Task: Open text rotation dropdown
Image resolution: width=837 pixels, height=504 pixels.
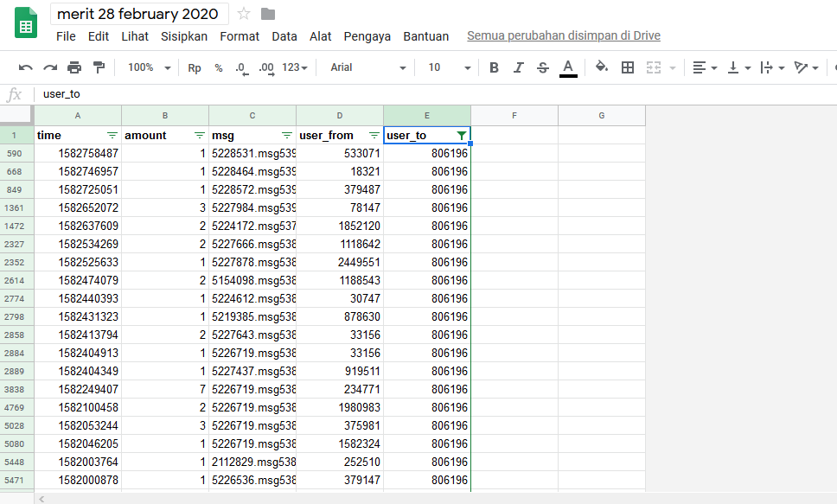Action: (806, 67)
